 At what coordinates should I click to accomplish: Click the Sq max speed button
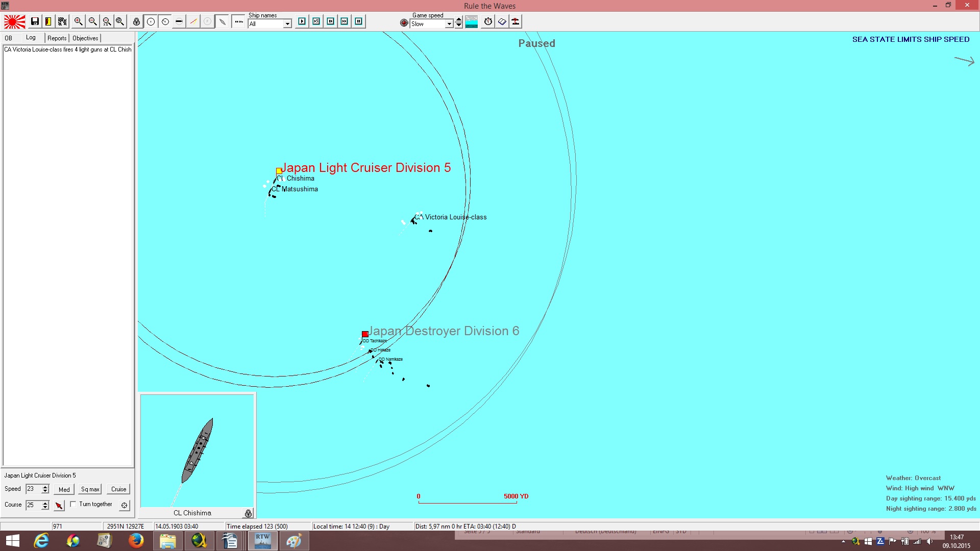pos(90,489)
